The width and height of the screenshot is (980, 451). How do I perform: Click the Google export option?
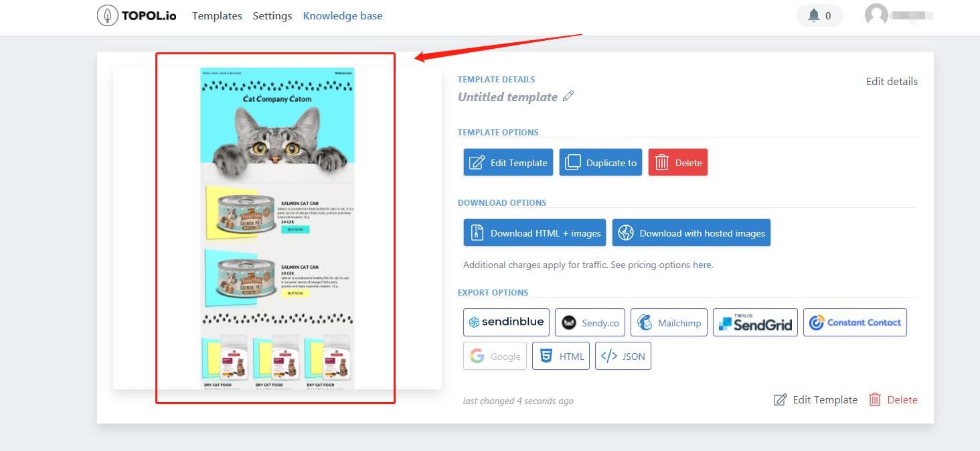tap(495, 356)
